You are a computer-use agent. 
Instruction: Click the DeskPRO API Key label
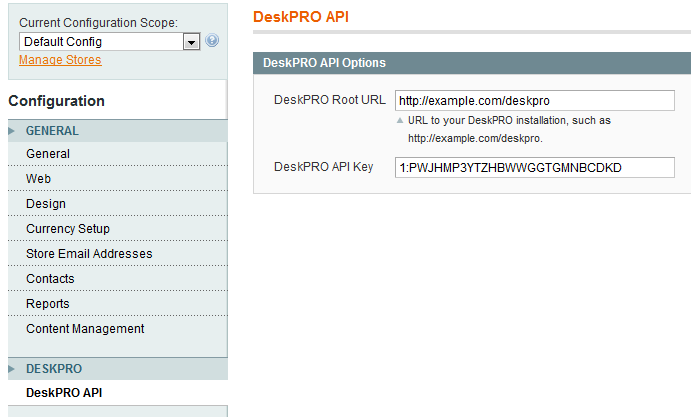(x=323, y=167)
